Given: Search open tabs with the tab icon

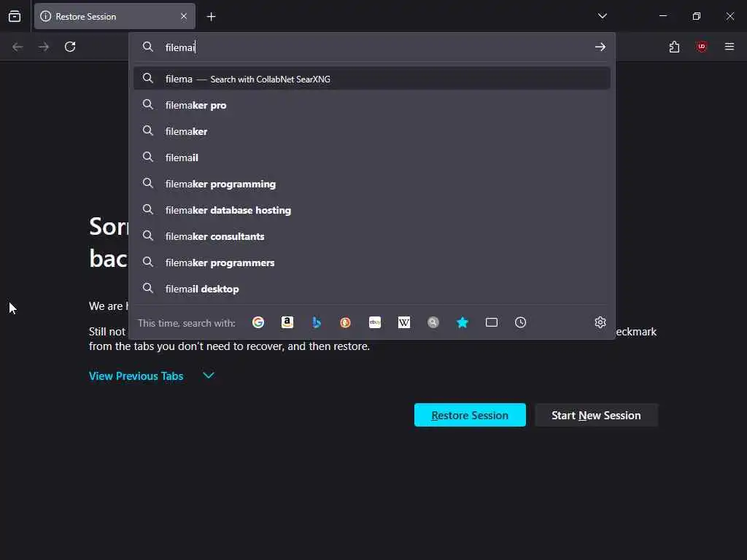Looking at the screenshot, I should click(492, 322).
